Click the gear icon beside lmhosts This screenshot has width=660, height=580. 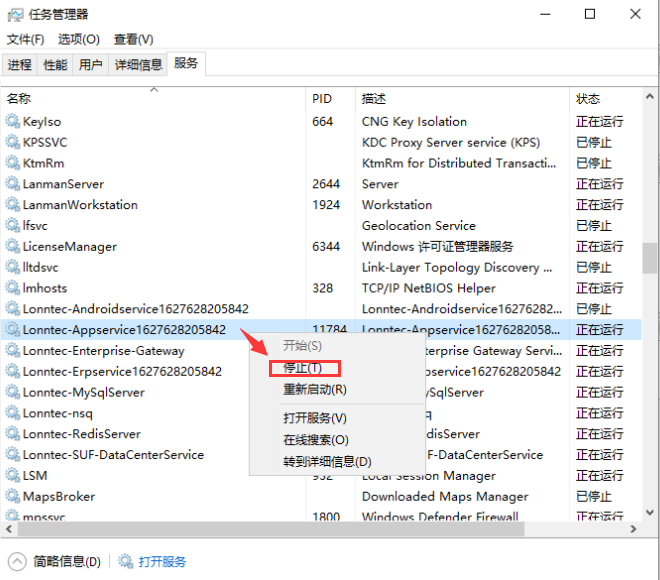(13, 288)
